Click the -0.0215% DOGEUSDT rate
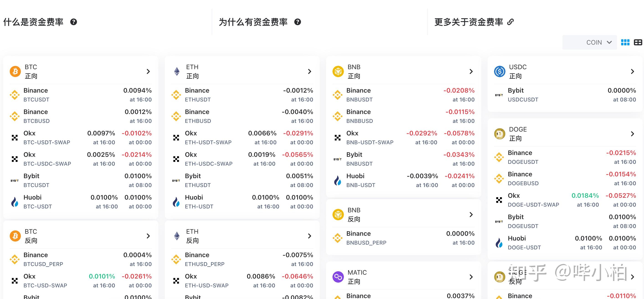 click(x=621, y=153)
